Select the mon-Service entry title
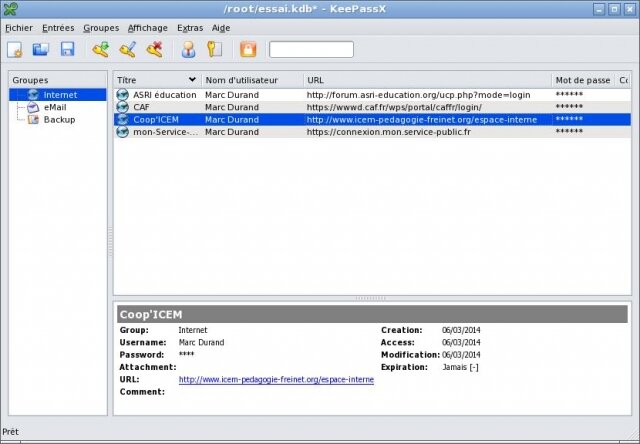 (165, 132)
